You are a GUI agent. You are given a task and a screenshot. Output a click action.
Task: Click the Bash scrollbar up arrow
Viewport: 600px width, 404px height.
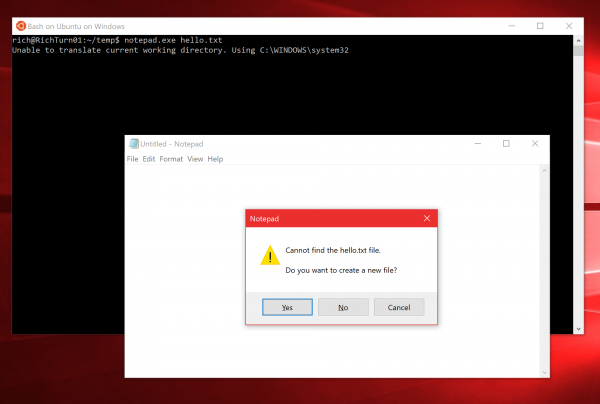click(x=579, y=40)
